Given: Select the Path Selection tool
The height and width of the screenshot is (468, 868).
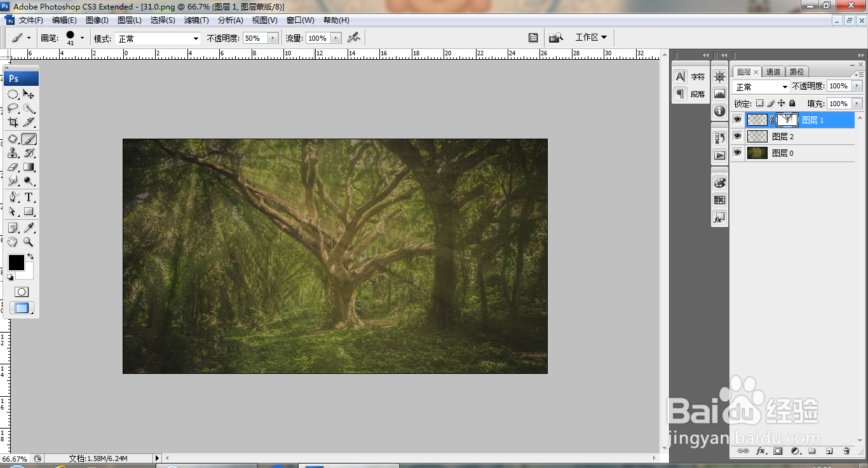Looking at the screenshot, I should (13, 212).
